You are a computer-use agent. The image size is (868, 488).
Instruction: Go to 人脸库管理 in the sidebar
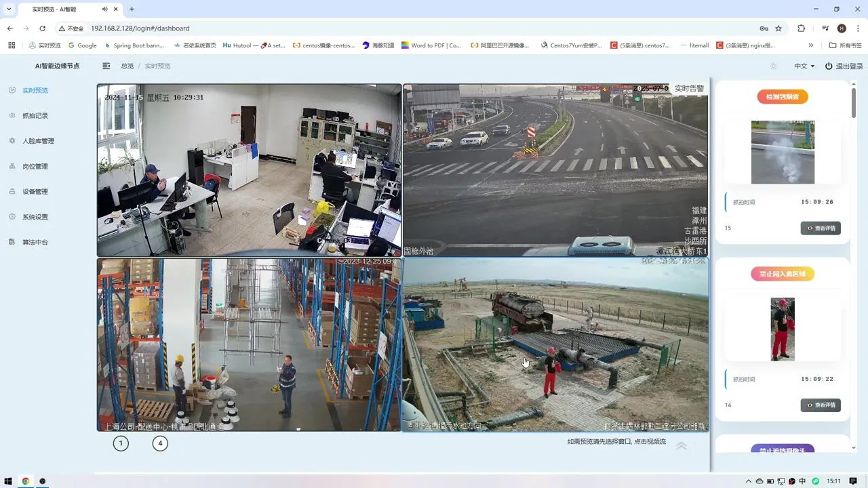click(38, 141)
